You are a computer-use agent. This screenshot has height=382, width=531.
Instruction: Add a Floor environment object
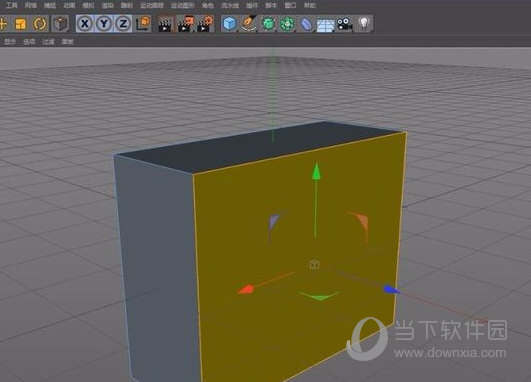click(325, 25)
